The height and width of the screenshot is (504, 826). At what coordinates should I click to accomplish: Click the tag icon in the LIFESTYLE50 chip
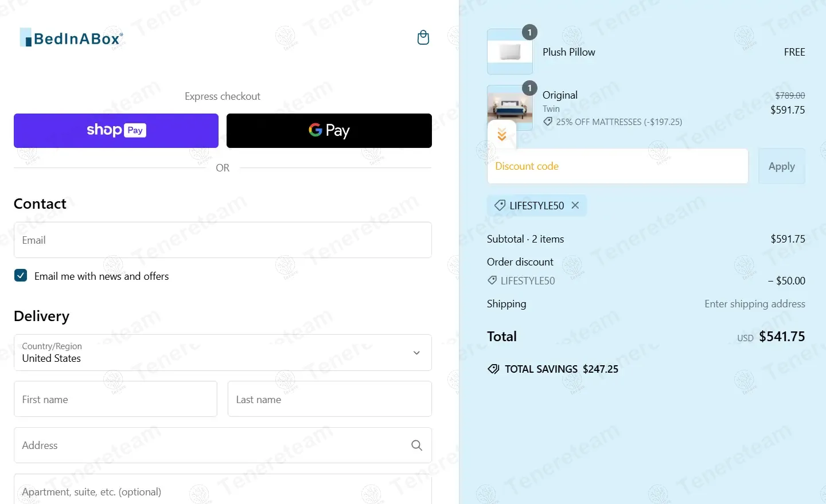coord(500,205)
